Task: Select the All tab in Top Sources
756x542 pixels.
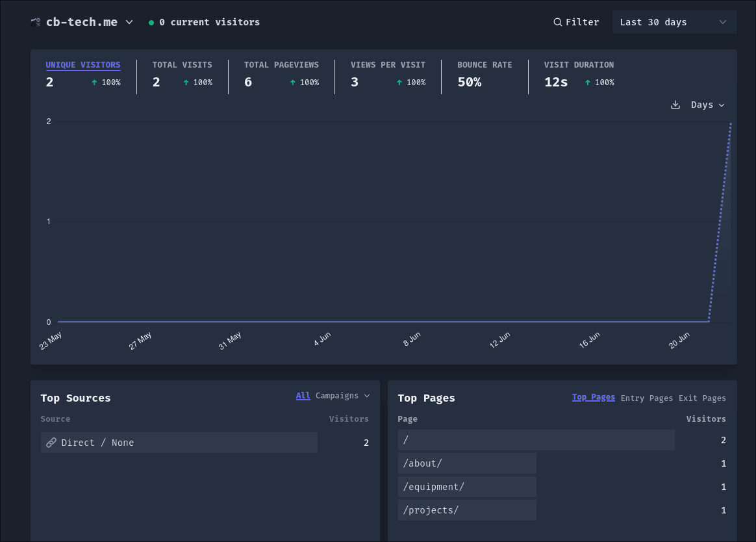Action: [x=303, y=396]
